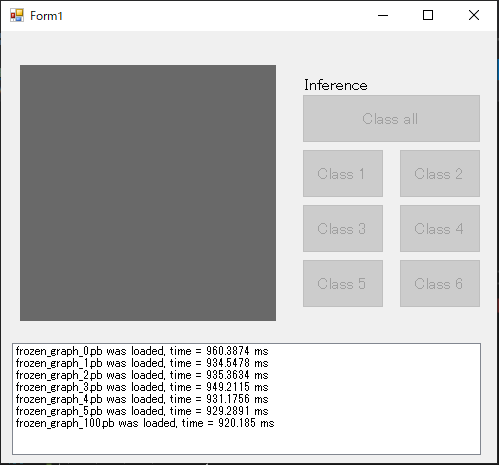This screenshot has height=465, width=499.
Task: Select the Class 1 button
Action: [343, 173]
